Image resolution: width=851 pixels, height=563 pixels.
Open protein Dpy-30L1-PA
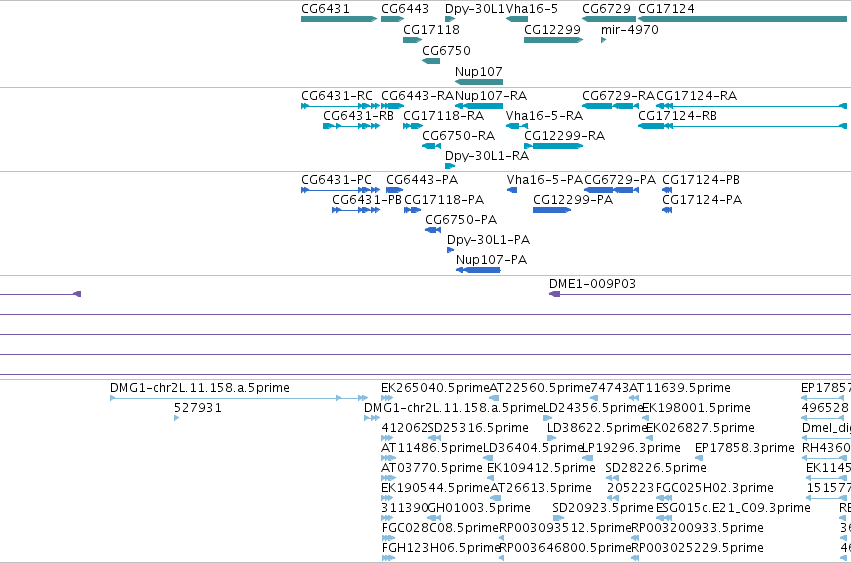coord(488,241)
